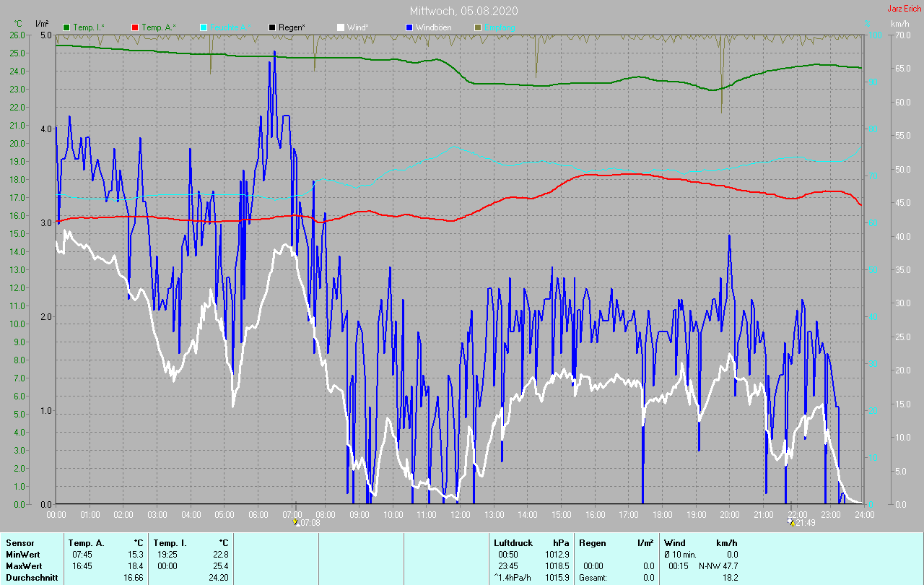924x585 pixels.
Task: Click the blue Windböen legend square
Action: click(409, 27)
